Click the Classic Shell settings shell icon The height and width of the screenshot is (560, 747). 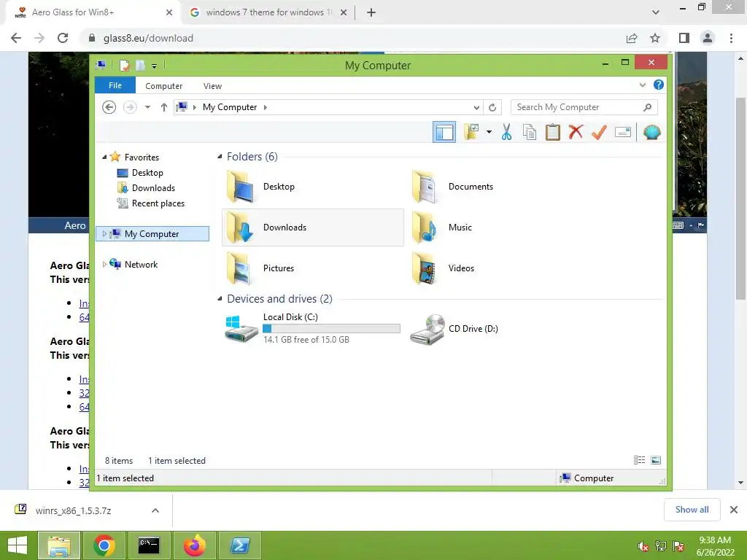click(x=651, y=132)
